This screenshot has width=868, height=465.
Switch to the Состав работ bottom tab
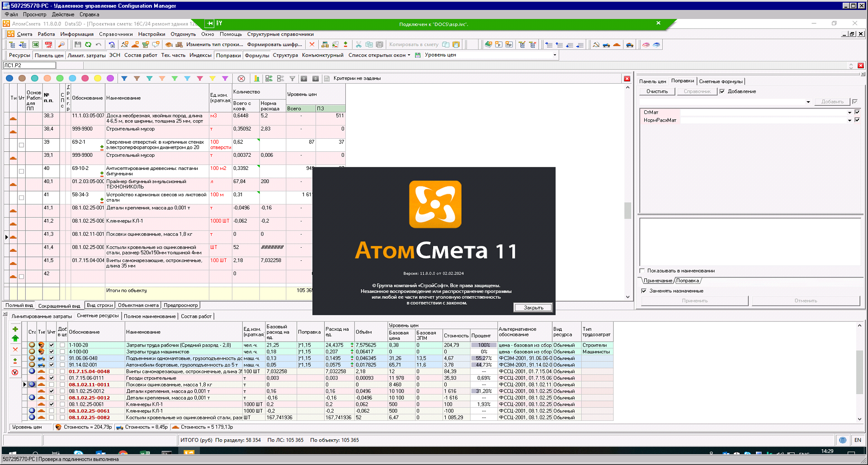[196, 316]
